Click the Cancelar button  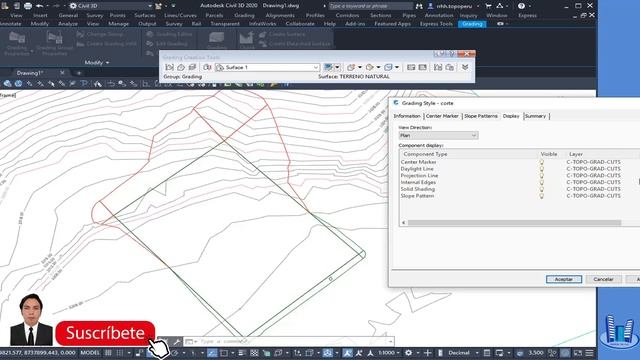pyautogui.click(x=603, y=279)
